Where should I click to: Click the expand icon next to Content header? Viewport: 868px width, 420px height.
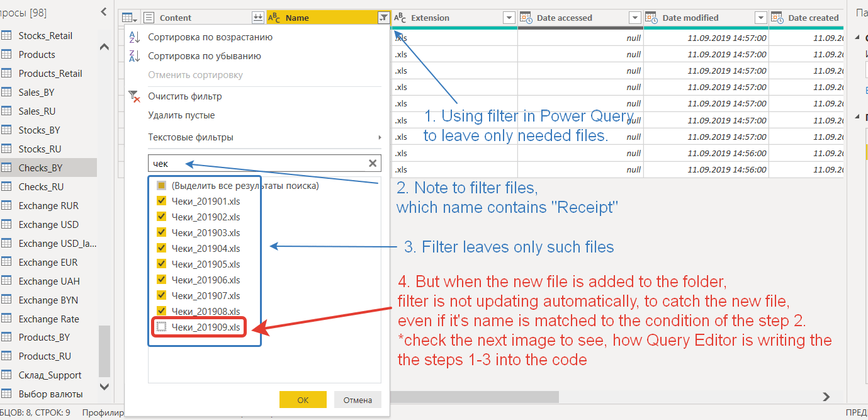pyautogui.click(x=258, y=17)
